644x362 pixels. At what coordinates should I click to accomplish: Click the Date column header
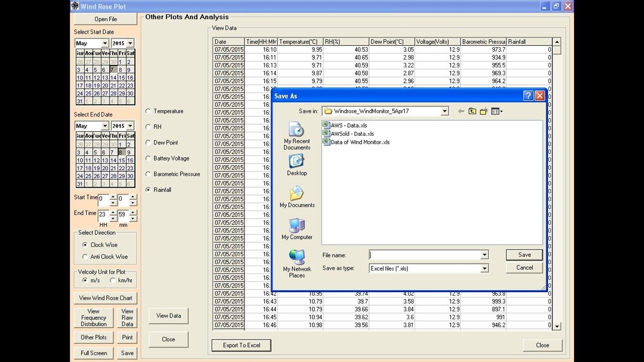pyautogui.click(x=229, y=42)
